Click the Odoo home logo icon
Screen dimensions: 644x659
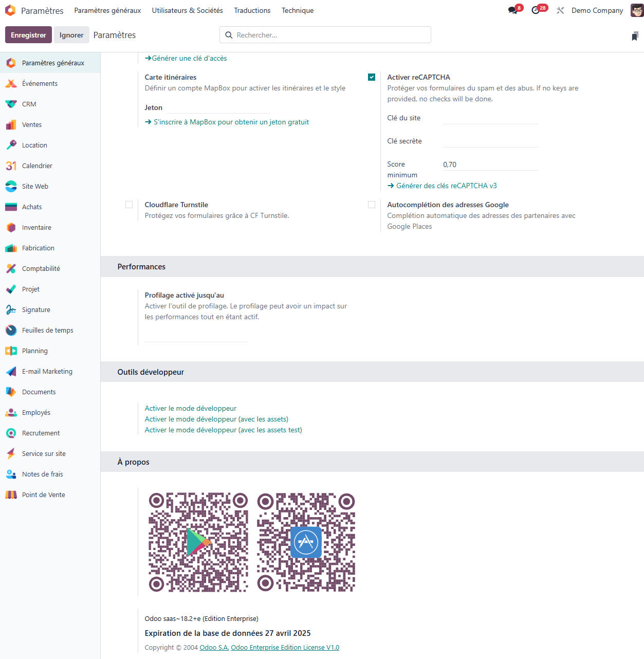coord(10,10)
